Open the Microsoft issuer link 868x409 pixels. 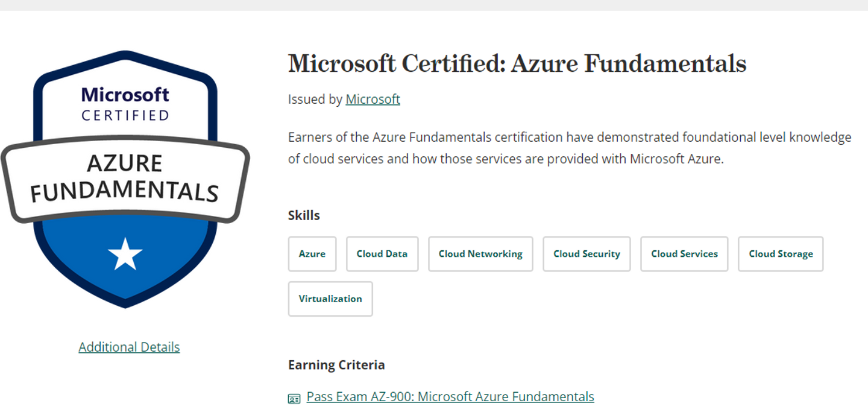[373, 99]
